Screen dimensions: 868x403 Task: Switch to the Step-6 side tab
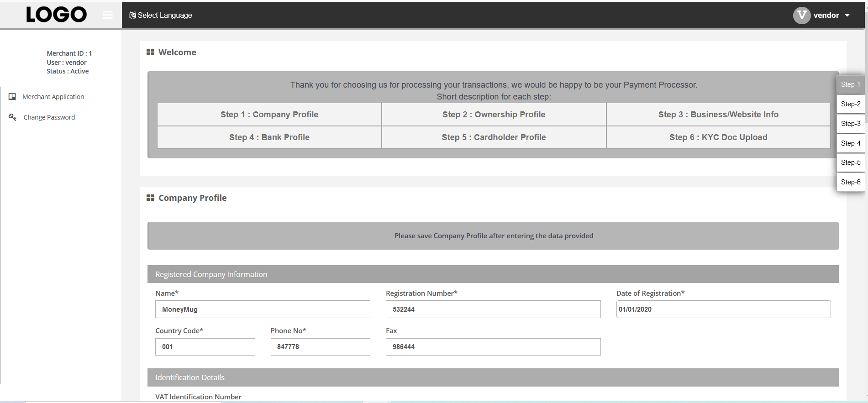[x=850, y=182]
